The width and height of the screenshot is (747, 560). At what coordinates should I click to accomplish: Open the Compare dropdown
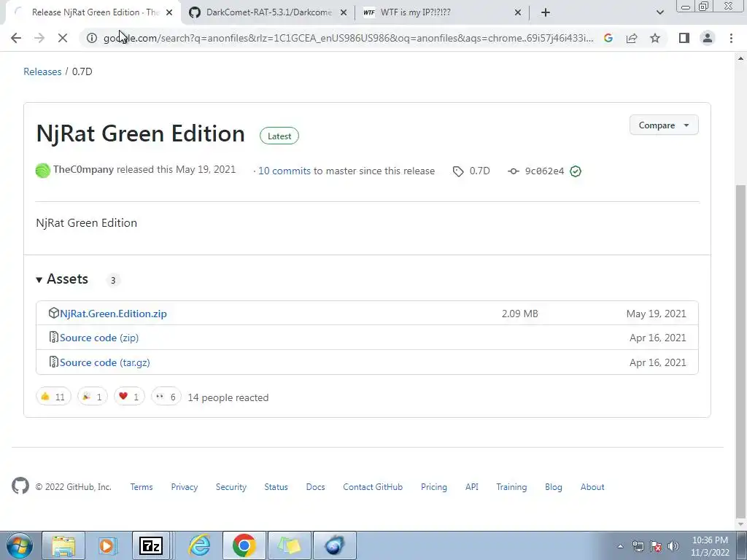coord(664,125)
